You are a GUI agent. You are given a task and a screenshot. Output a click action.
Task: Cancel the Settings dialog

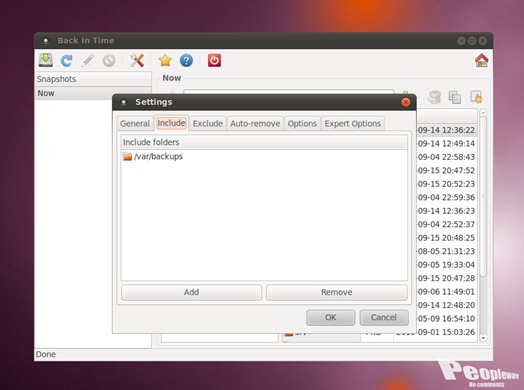[384, 317]
